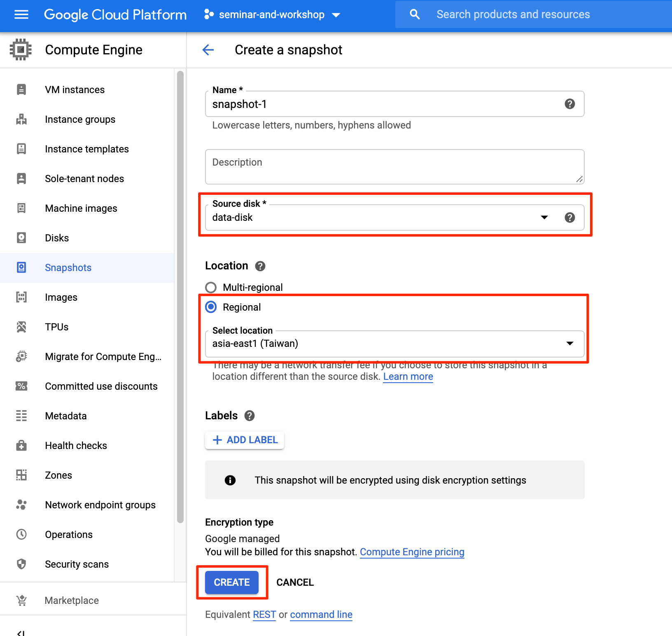Screen dimensions: 672x636
Task: Select the Snapshots sidebar item
Action: [x=68, y=267]
